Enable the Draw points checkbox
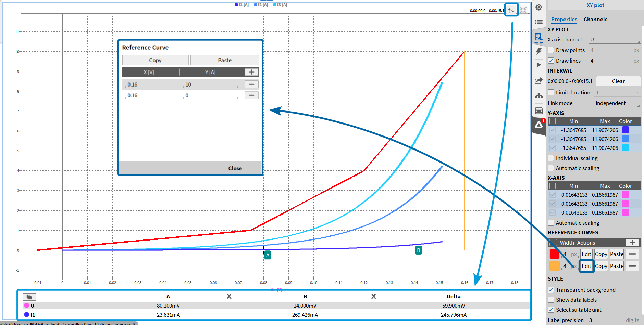644x325 pixels. [x=551, y=50]
